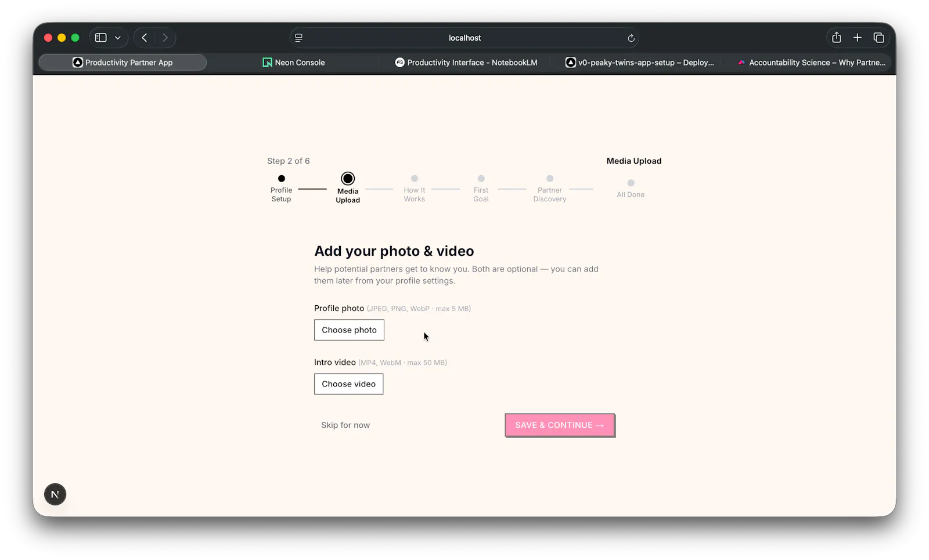Click the v0-peaky-twins tab favicon
The width and height of the screenshot is (929, 560).
click(x=571, y=63)
